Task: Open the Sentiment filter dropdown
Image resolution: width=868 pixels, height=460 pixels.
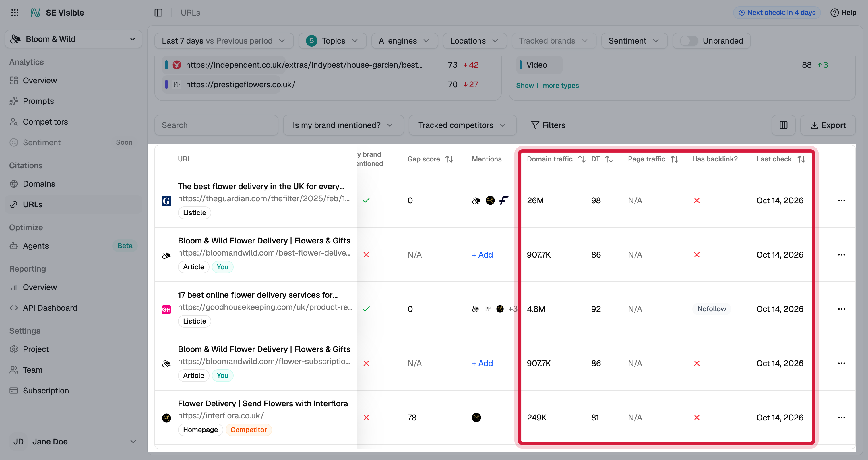Action: pos(634,41)
